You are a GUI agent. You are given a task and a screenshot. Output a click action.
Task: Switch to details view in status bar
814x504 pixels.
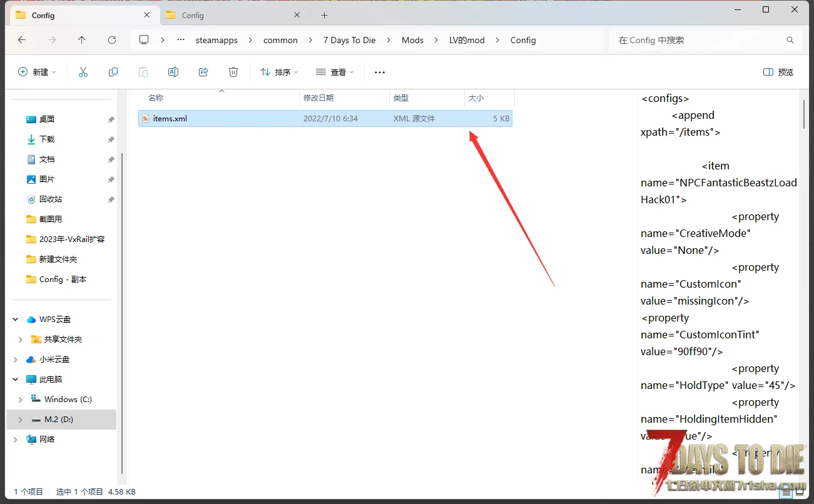click(x=786, y=492)
